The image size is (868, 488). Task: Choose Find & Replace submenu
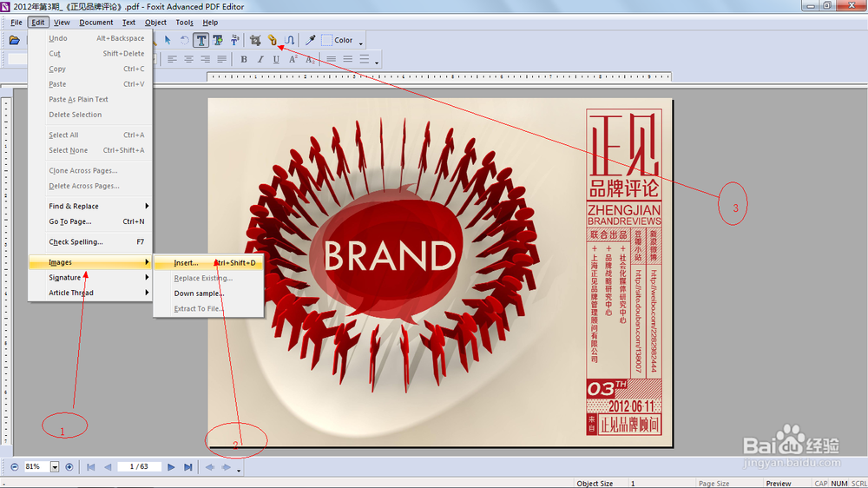pos(90,206)
